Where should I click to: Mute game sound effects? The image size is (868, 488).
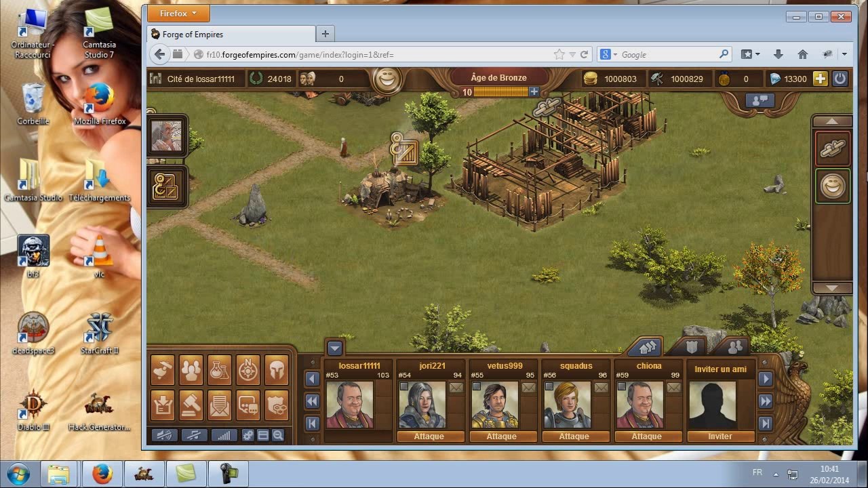click(x=164, y=435)
